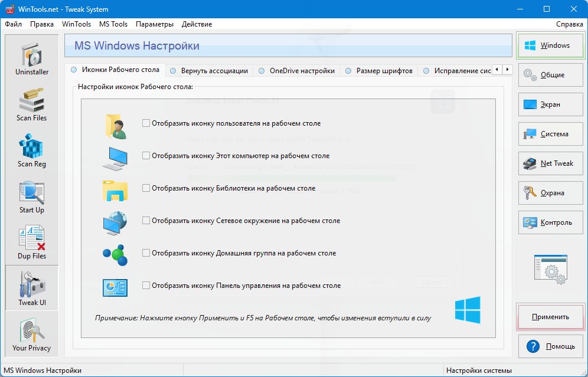
Task: Open the Действие menu
Action: 197,24
